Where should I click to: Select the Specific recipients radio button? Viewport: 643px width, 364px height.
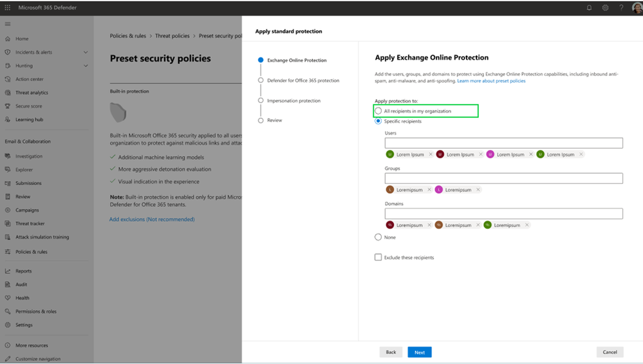378,121
